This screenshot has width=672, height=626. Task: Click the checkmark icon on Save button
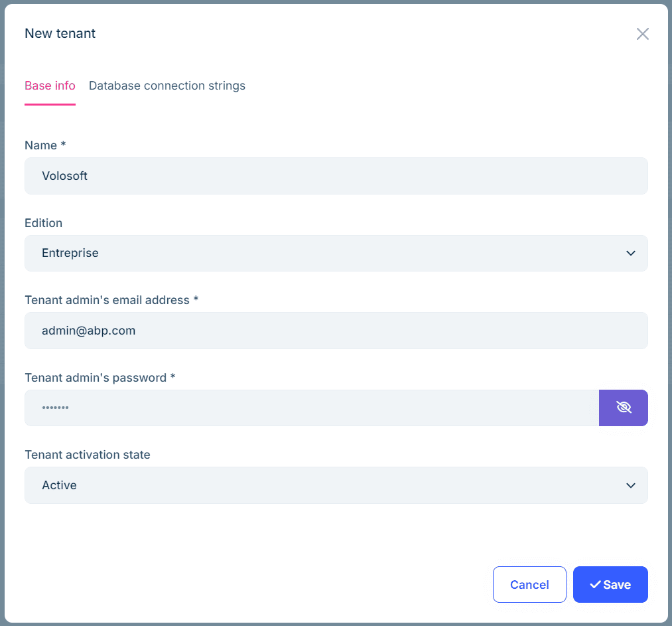[595, 584]
